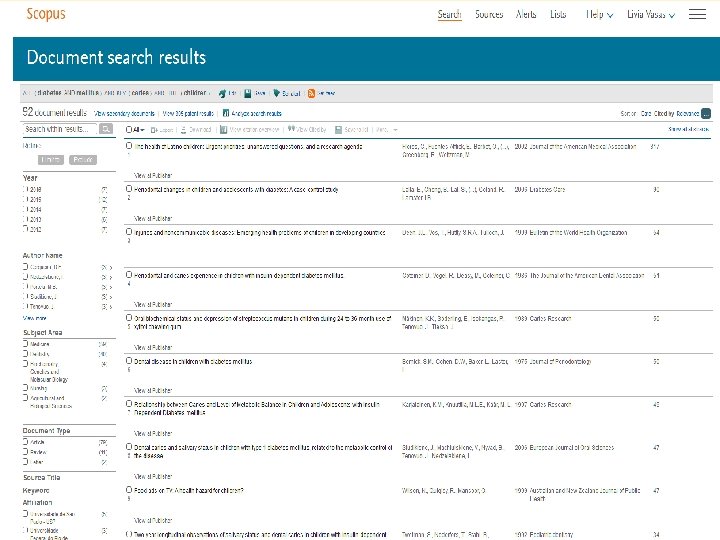
Task: Click the View Cited by quote icon
Action: pos(291,129)
